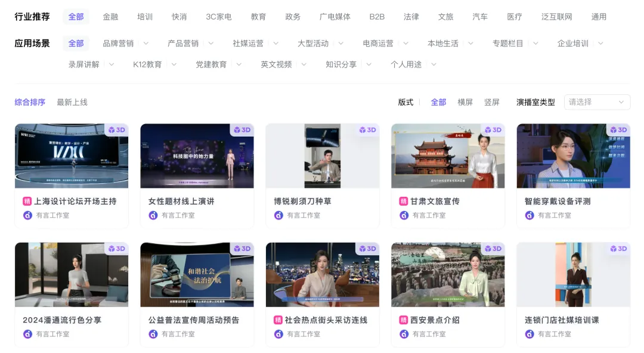Click the 3D badge on 西安景点介绍 thumbnail
The height and width of the screenshot is (353, 644).
[493, 249]
